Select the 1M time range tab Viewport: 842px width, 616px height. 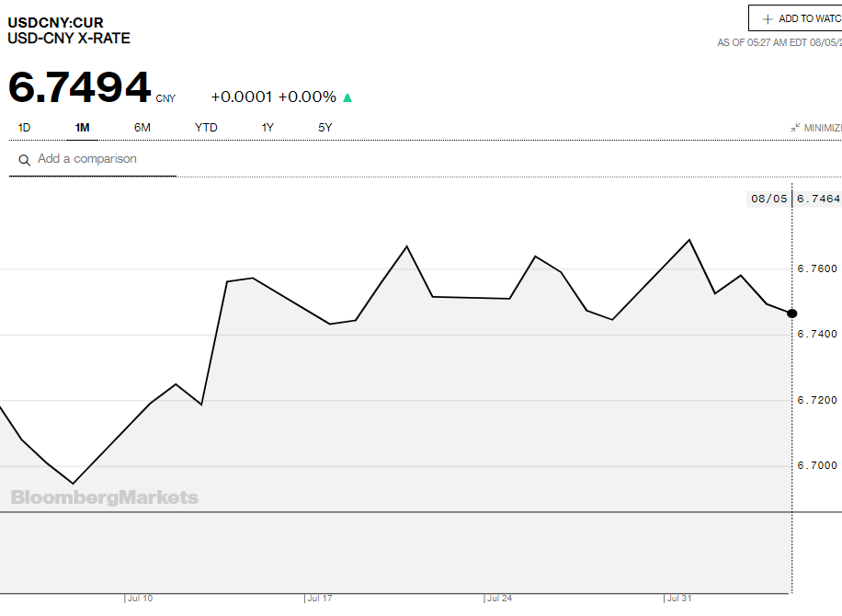pos(82,128)
